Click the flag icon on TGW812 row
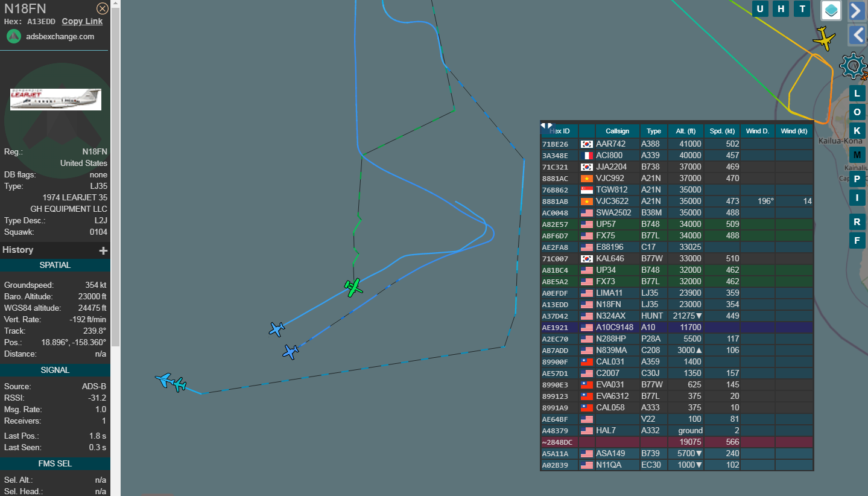868x496 pixels. tap(586, 190)
